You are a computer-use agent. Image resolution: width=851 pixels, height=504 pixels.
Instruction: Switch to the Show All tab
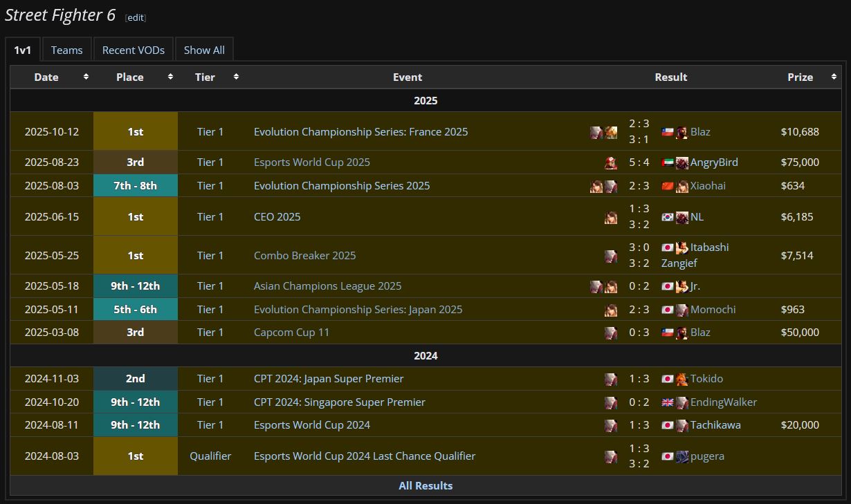click(x=204, y=50)
